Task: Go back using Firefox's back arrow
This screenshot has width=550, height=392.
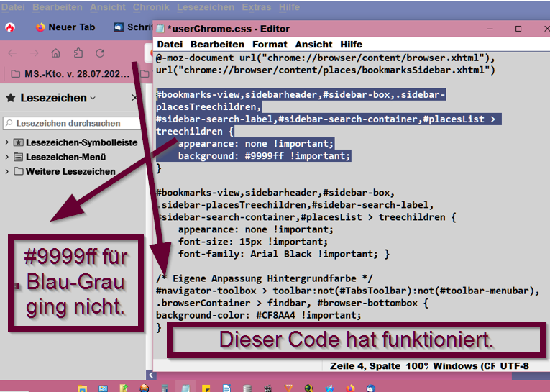Action: [12, 53]
